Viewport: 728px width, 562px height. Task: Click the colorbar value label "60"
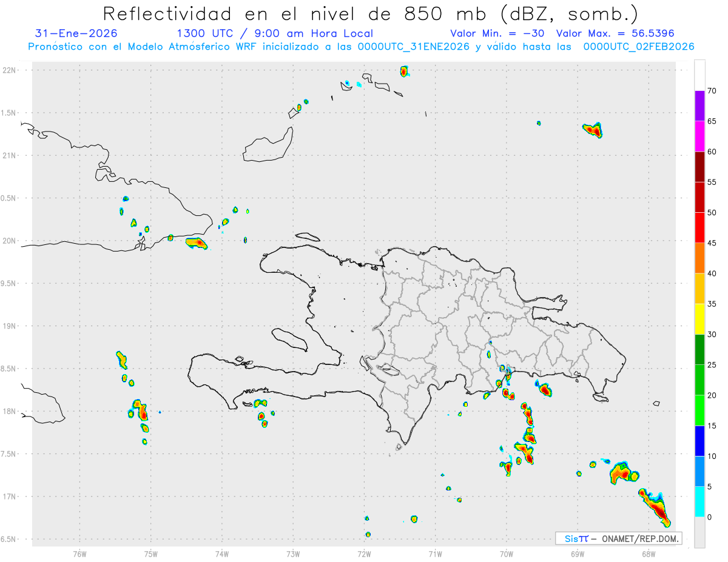pos(712,152)
